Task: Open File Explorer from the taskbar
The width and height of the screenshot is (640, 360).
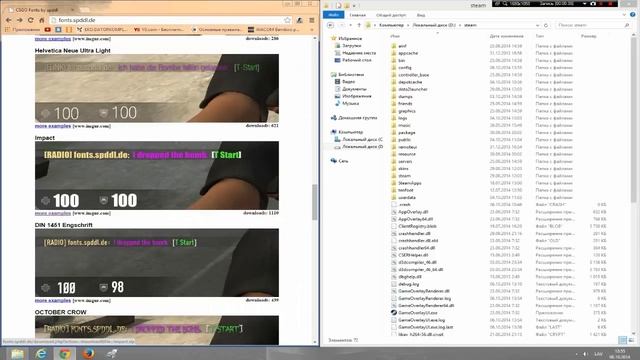Action: [x=17, y=353]
